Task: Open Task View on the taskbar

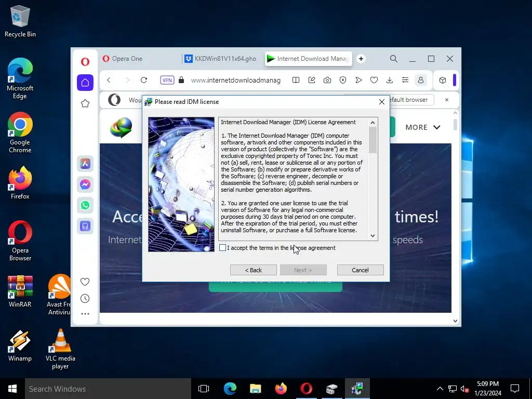Action: point(204,389)
